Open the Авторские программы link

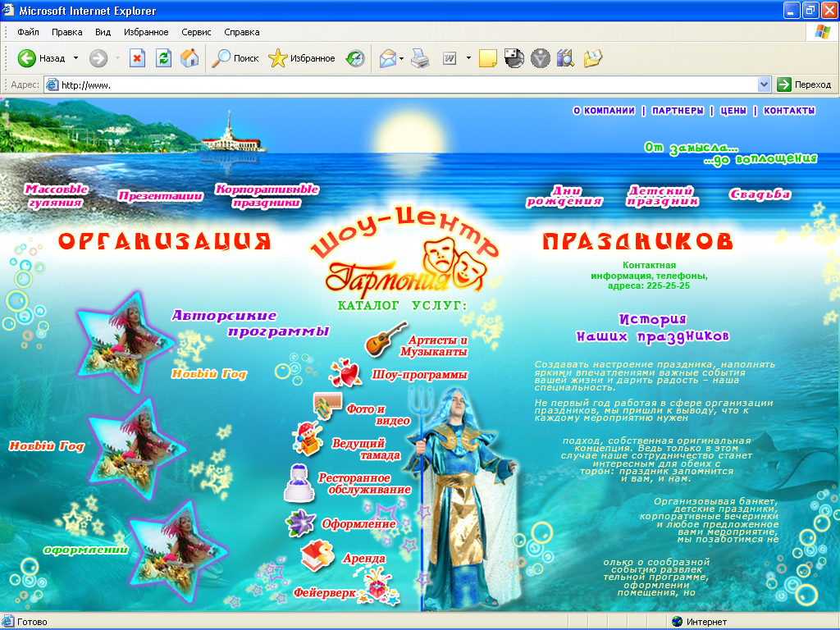[250, 323]
